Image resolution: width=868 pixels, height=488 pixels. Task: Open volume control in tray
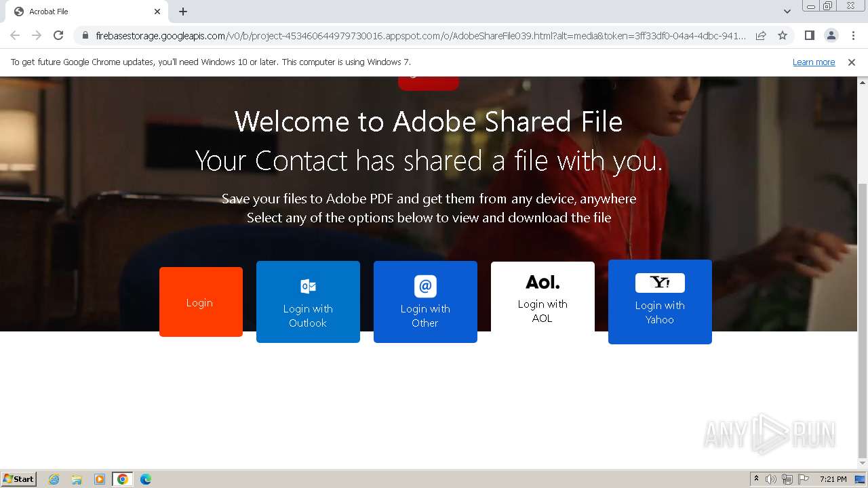771,479
